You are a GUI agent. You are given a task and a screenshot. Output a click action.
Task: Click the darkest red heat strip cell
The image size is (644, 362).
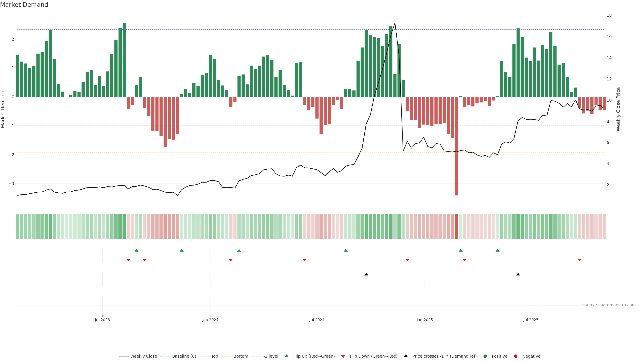[457, 226]
